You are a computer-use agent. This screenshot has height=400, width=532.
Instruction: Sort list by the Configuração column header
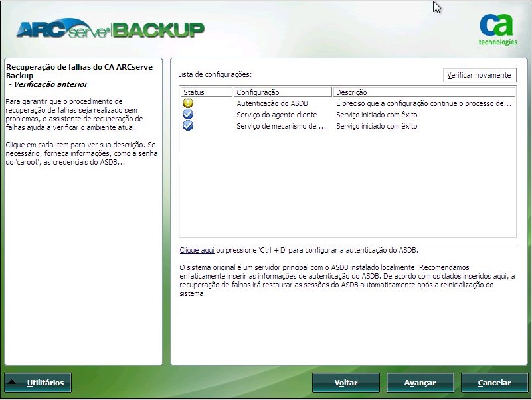[x=283, y=92]
